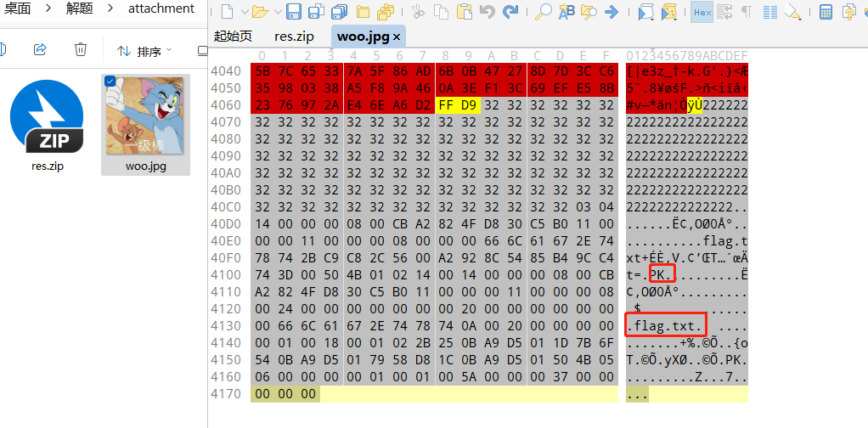Click the Run Template icon
The image size is (868, 428).
(669, 12)
